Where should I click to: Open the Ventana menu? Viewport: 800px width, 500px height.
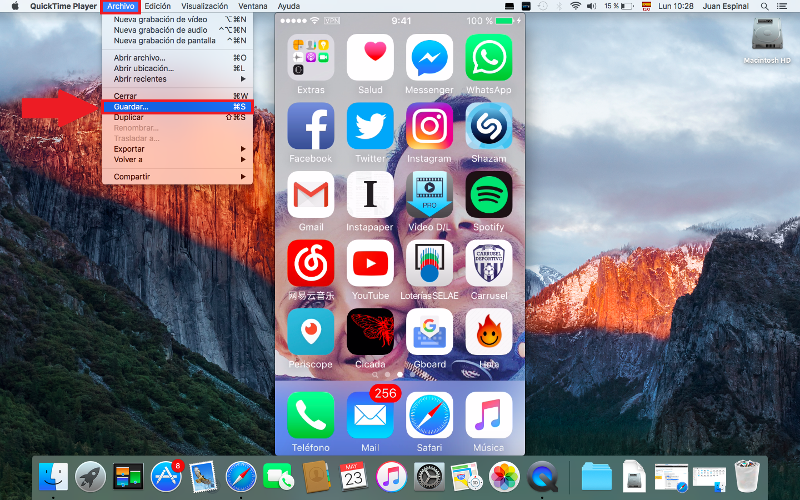tap(253, 6)
